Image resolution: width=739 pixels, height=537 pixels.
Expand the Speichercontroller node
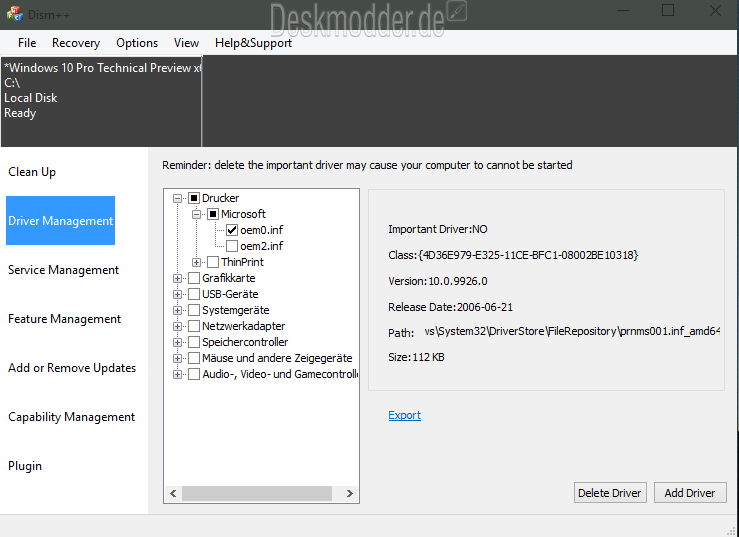point(177,343)
